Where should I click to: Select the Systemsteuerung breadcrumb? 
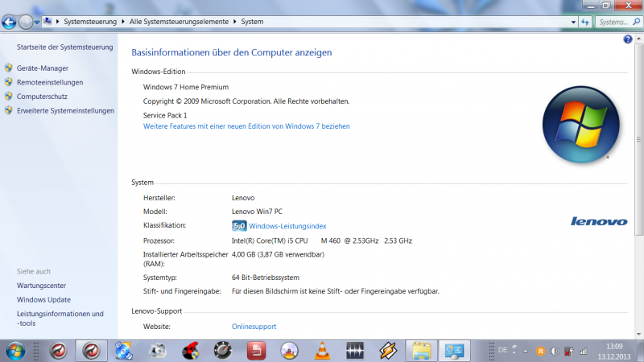point(90,22)
